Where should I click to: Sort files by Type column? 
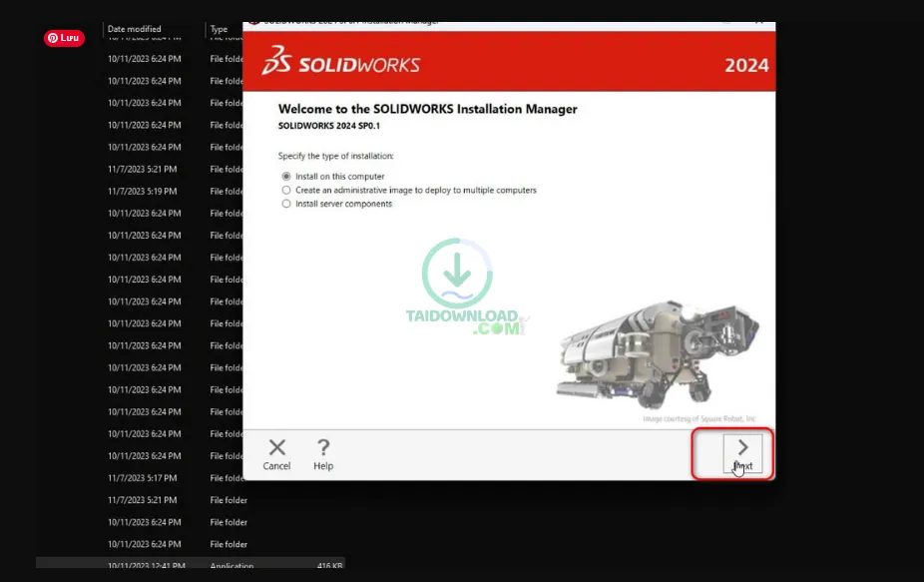[x=219, y=29]
